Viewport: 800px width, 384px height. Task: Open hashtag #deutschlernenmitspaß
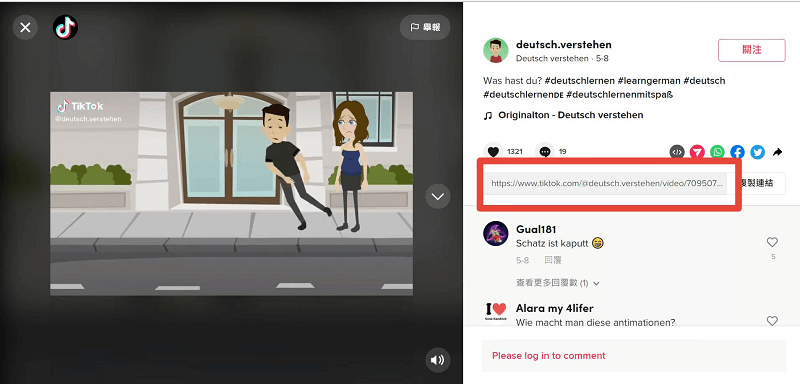(x=619, y=95)
